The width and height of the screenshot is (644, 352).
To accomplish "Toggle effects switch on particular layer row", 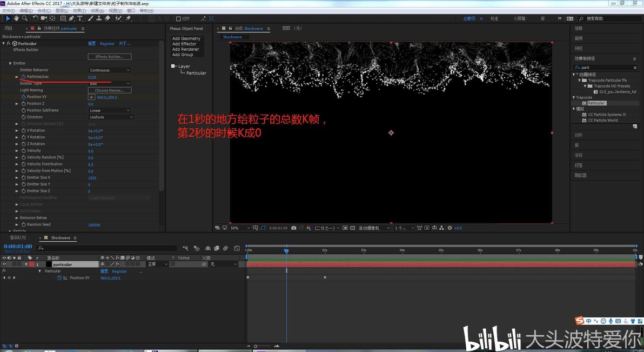I will [117, 264].
